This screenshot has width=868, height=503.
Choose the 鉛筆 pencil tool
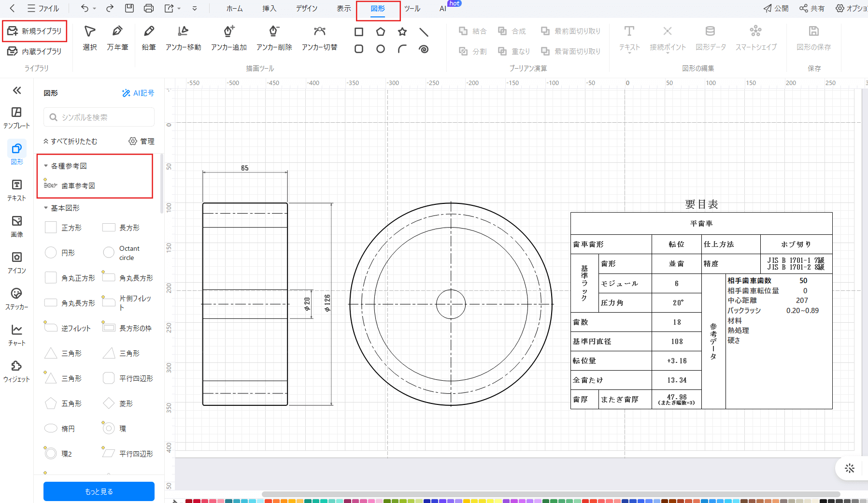149,38
